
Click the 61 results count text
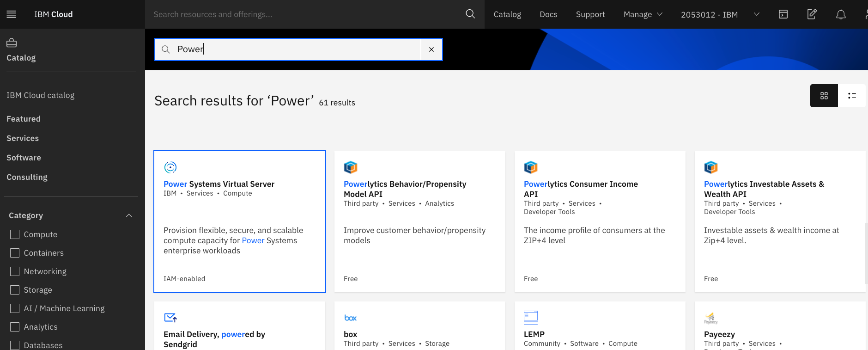337,103
